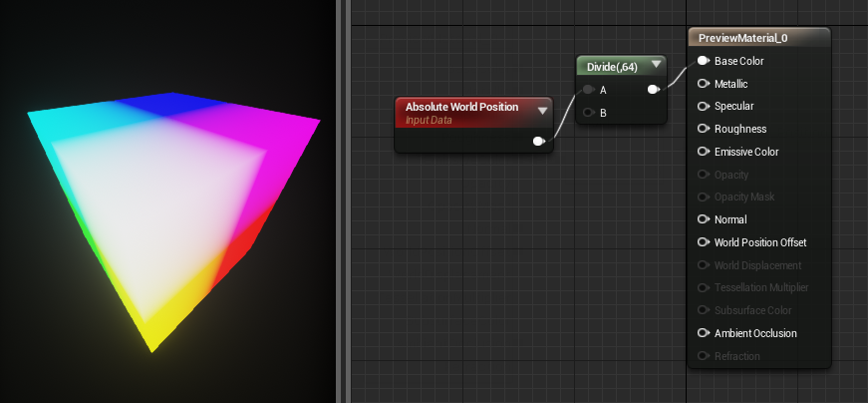
Task: Collapse the Divide node using its arrow
Action: pyautogui.click(x=656, y=65)
